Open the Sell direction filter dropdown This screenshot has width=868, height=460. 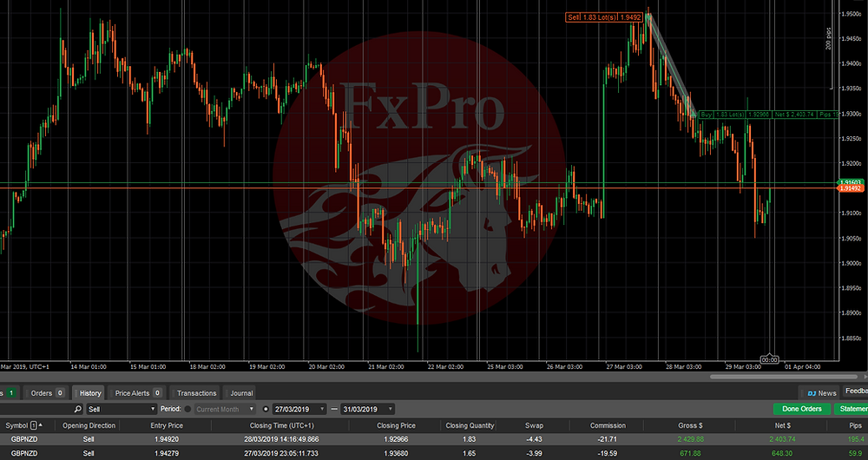[x=122, y=409]
